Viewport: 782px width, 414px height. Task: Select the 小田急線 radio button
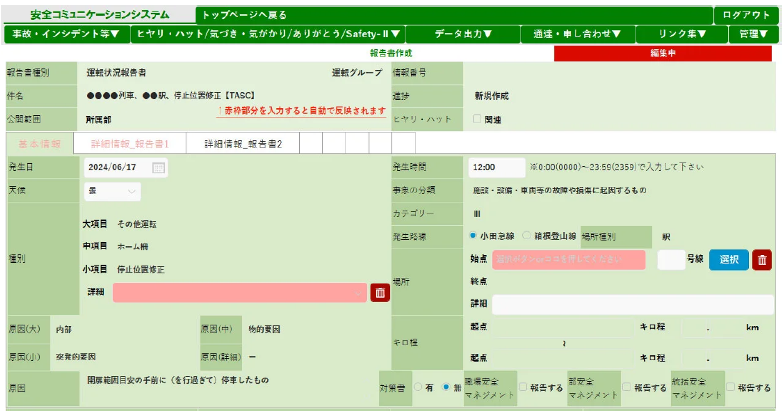click(473, 237)
